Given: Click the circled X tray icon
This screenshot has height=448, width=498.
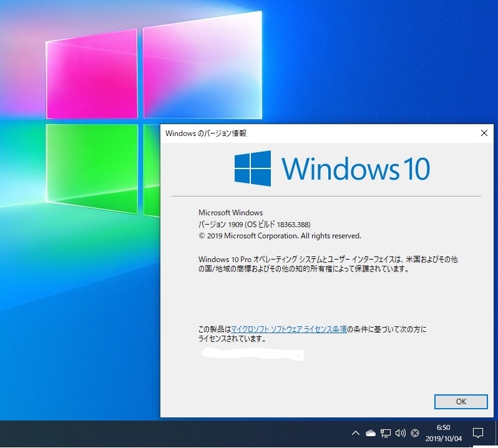Looking at the screenshot, I should pyautogui.click(x=415, y=433).
